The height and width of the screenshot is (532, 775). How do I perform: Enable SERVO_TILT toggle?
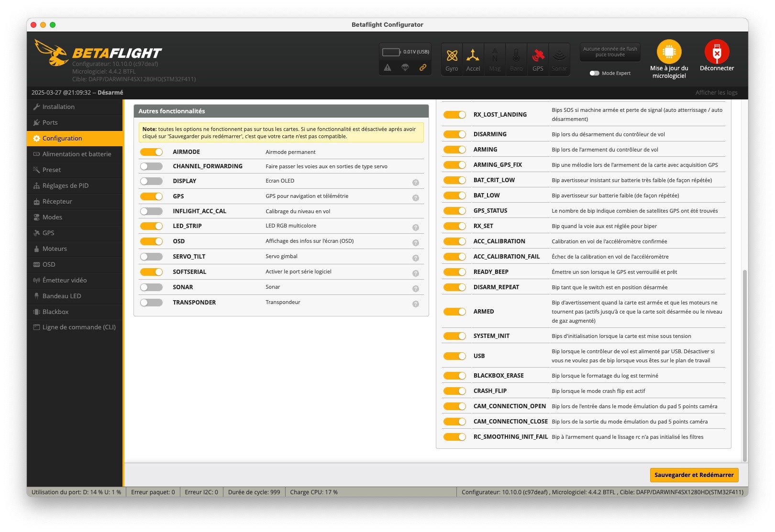(152, 257)
